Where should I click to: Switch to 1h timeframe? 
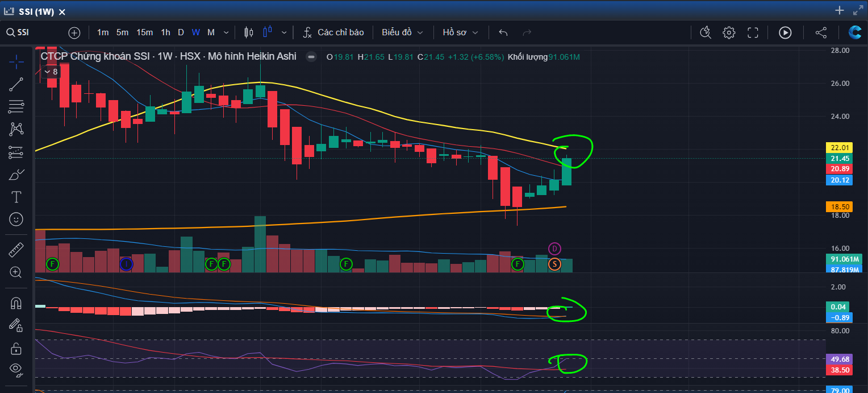click(165, 32)
